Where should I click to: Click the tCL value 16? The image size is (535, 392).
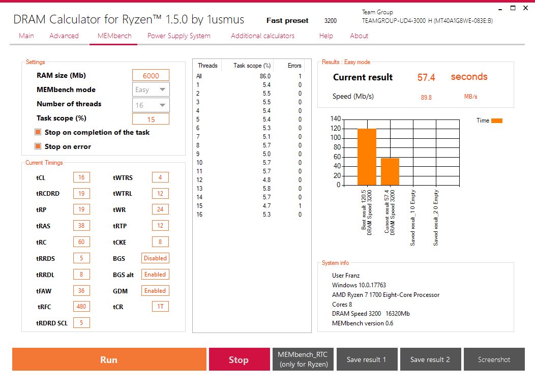click(81, 177)
